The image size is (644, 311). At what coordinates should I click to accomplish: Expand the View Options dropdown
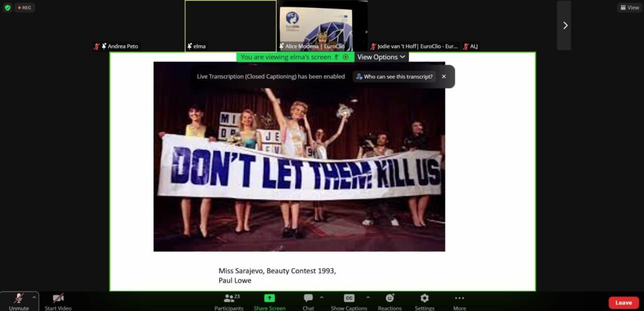coord(381,57)
